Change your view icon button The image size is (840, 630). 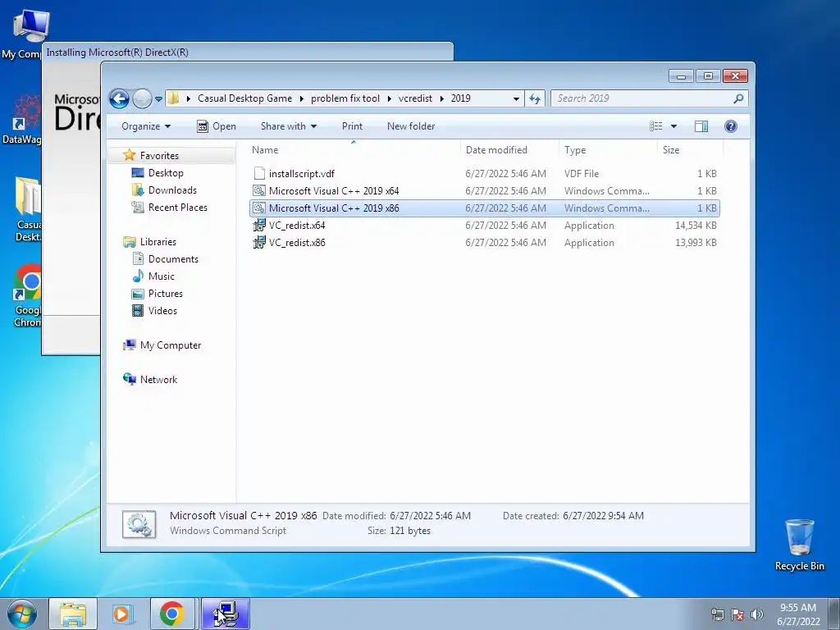coord(656,126)
